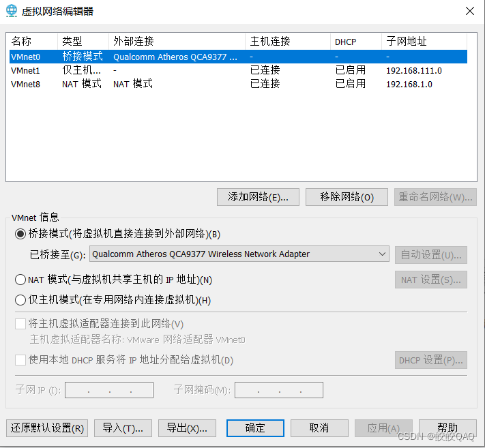Viewport: 485px width, 448px height.
Task: Click the 应用(A) button
Action: click(x=383, y=428)
